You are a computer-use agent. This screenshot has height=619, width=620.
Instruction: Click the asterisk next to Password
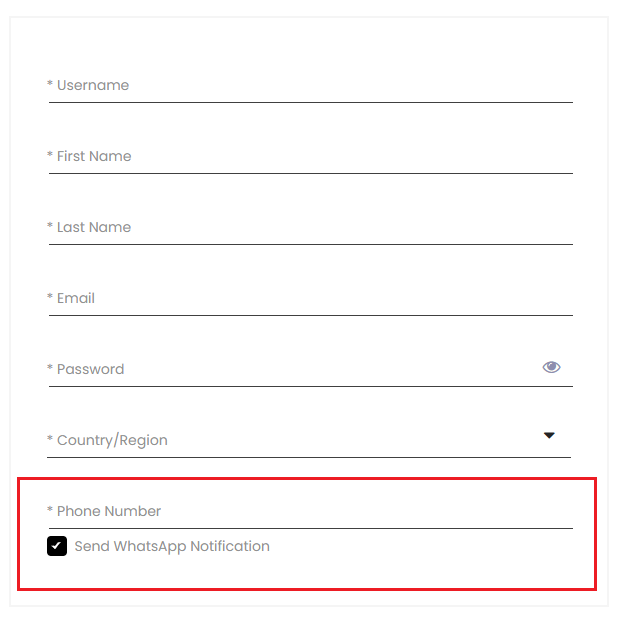coord(50,367)
